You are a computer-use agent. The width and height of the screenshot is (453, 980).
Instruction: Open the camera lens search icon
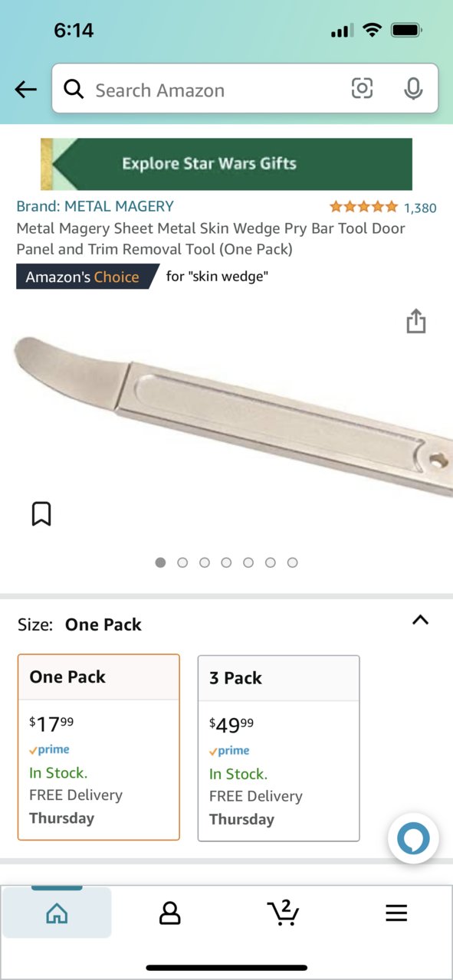(x=362, y=89)
